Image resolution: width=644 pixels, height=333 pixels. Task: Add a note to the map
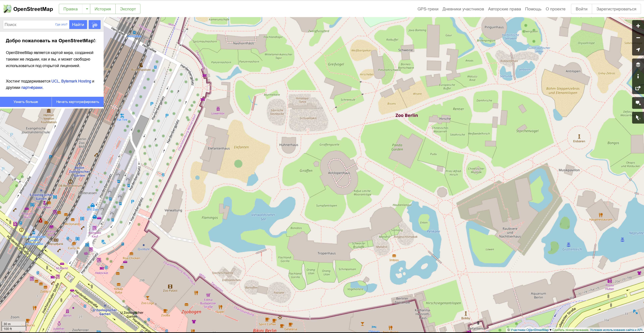tap(638, 103)
